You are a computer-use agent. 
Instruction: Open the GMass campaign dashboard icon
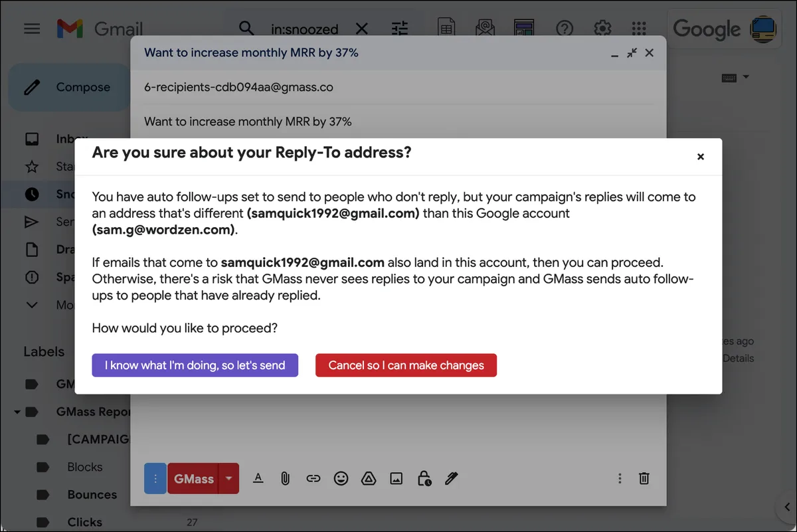pos(524,28)
